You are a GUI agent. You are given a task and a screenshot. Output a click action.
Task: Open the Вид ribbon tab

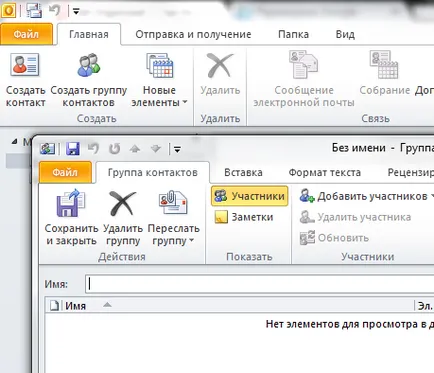click(x=345, y=34)
